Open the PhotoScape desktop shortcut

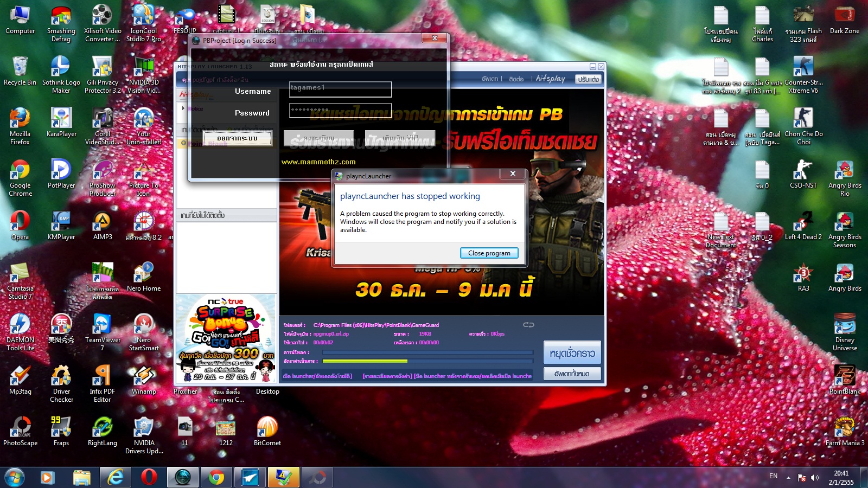[x=20, y=432]
